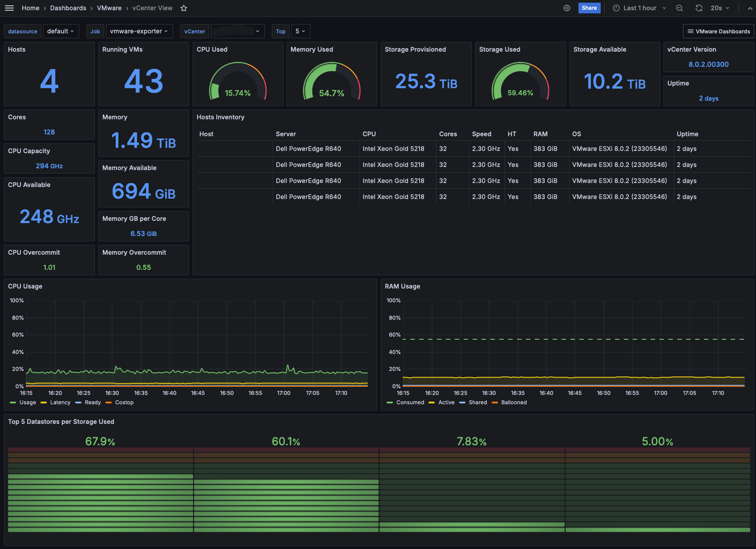This screenshot has height=549, width=756.
Task: Toggle Latency series in CPU legend
Action: pos(56,403)
